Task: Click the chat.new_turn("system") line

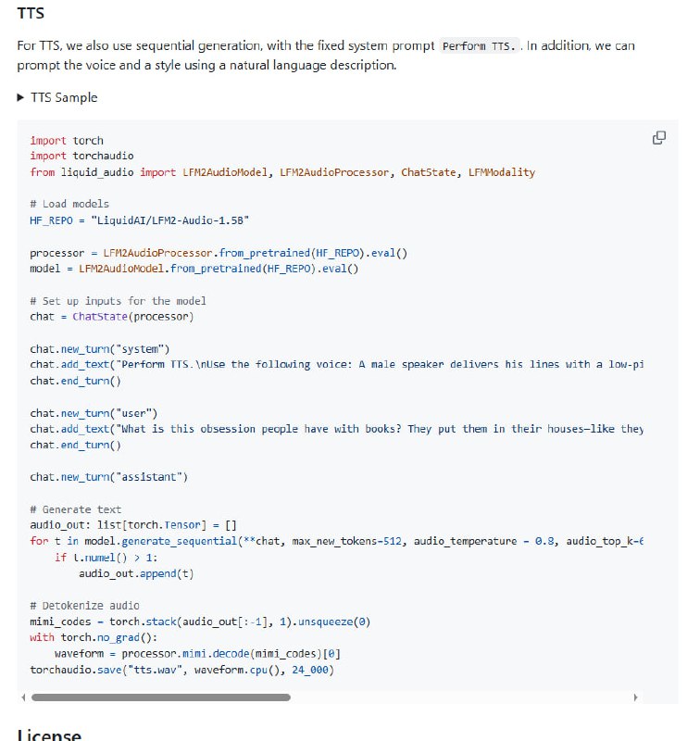Action: tap(100, 348)
